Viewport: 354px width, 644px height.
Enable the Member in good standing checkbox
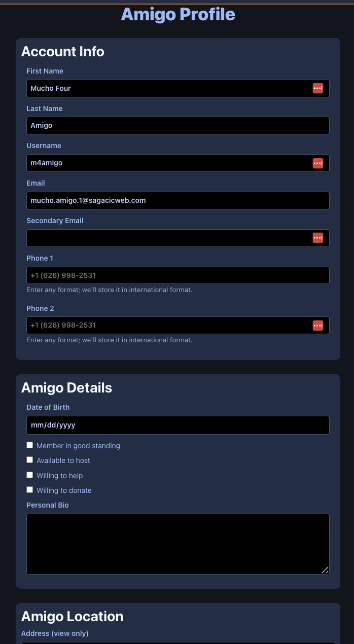[x=29, y=445]
